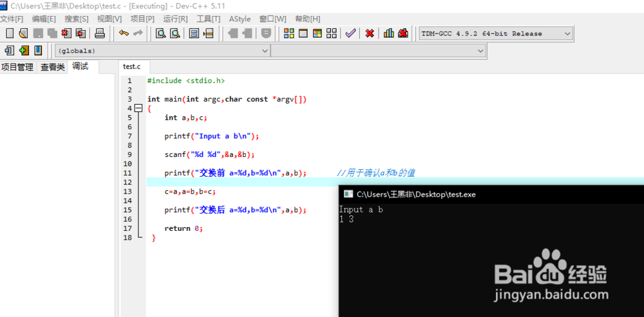Open 工具[T] menu
The height and width of the screenshot is (317, 644).
(208, 19)
